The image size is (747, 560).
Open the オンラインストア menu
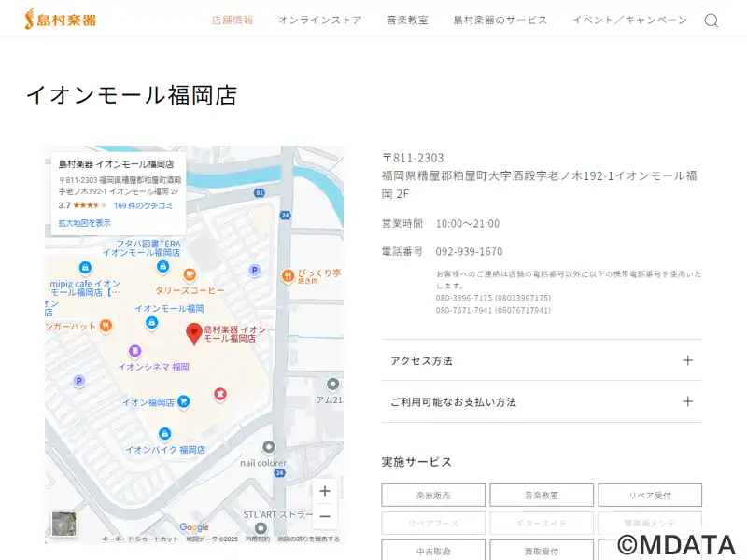[x=319, y=20]
